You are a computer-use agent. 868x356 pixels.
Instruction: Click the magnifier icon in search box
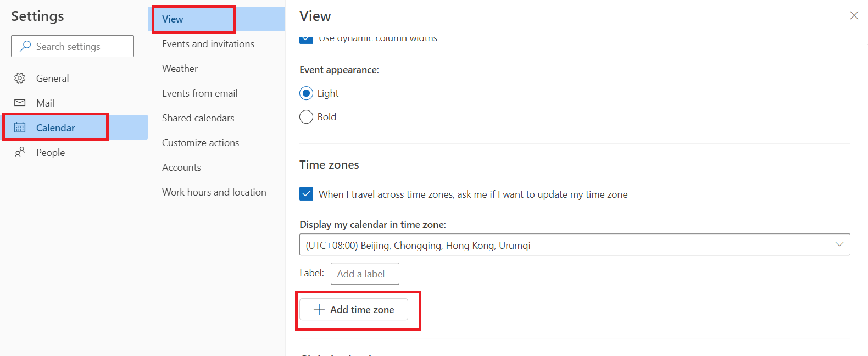click(25, 46)
